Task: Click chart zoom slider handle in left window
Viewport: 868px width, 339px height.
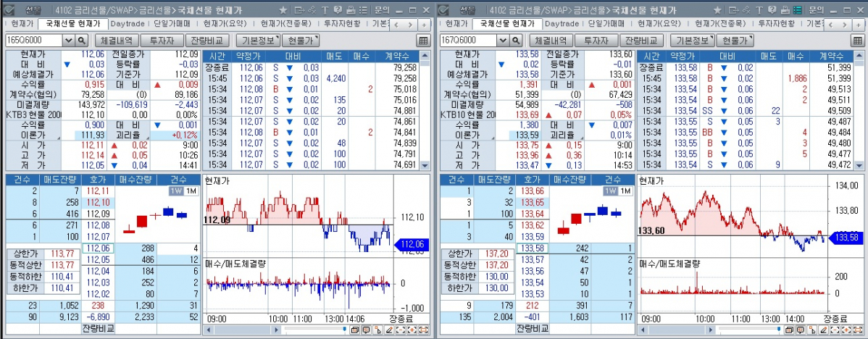Action: (345, 330)
